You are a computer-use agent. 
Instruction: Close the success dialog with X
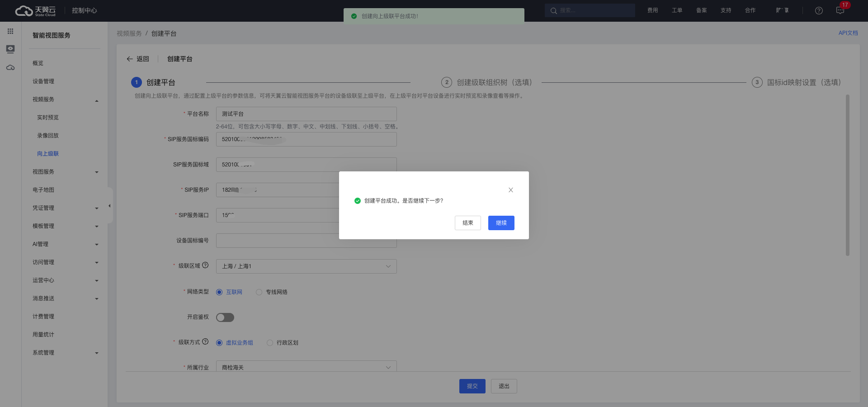[510, 190]
